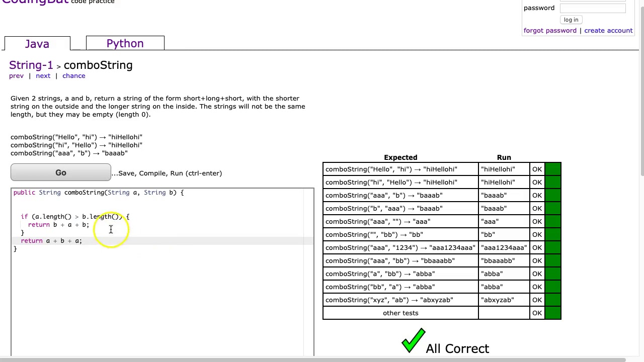Click the green status box of the first test row

[x=552, y=169]
